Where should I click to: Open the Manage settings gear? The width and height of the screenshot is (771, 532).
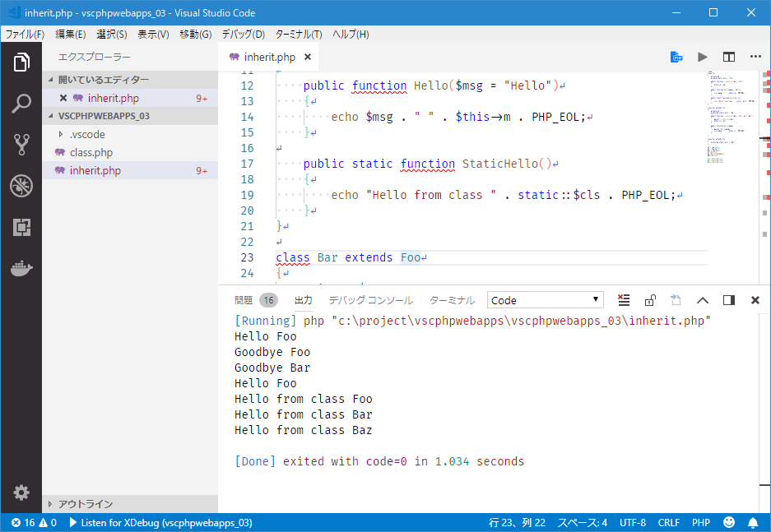[21, 493]
